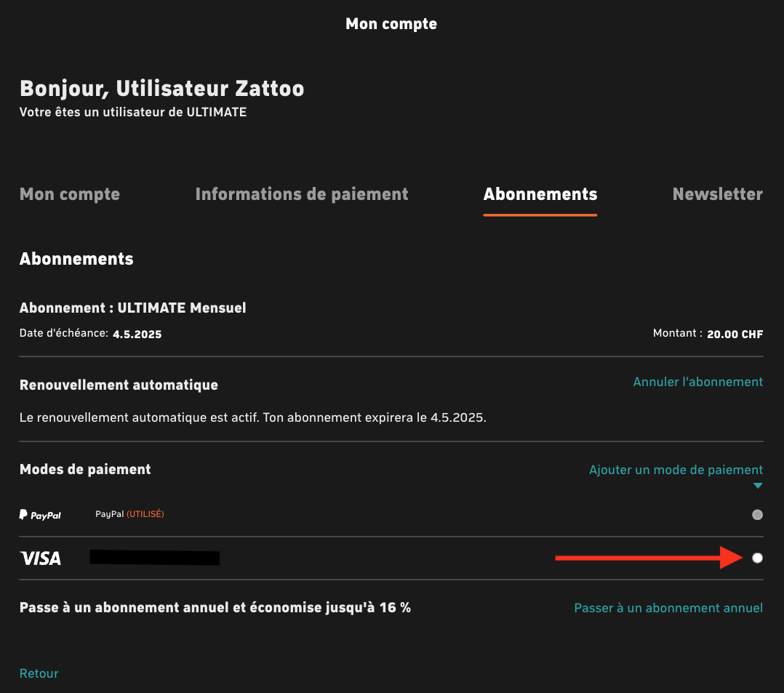Open Ajouter un mode de paiement

pyautogui.click(x=676, y=470)
